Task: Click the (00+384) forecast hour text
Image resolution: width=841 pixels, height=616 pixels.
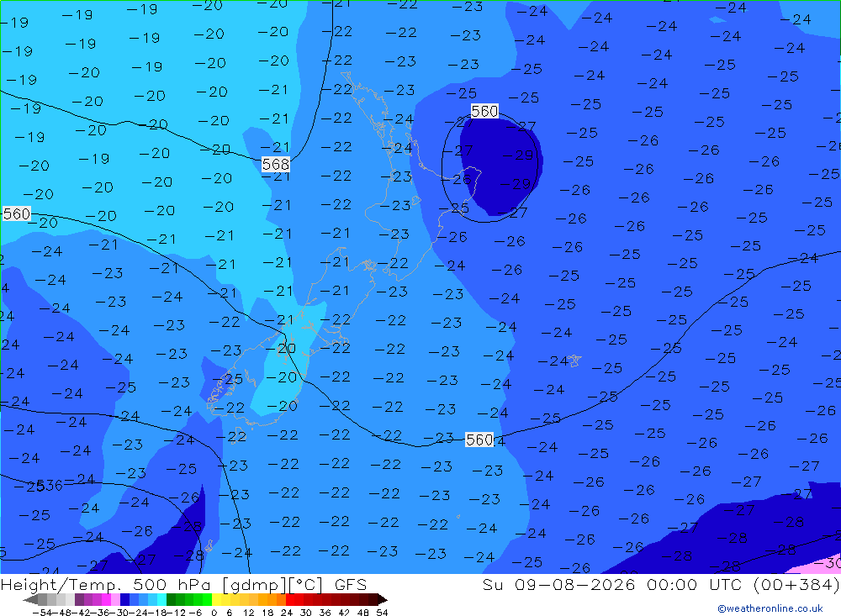Action: pyautogui.click(x=796, y=584)
